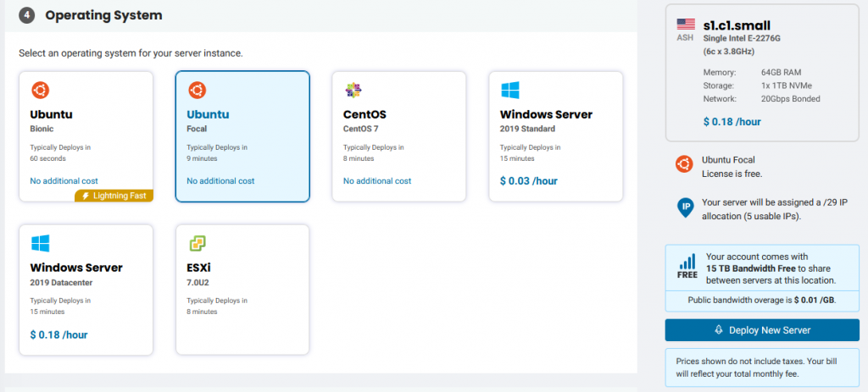
Task: Click the prices do not include taxes notice
Action: [x=762, y=367]
